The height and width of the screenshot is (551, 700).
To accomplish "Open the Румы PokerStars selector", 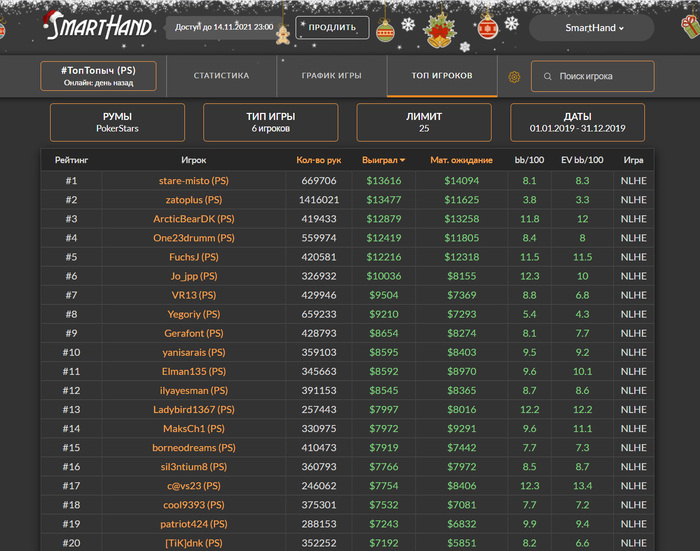I will pyautogui.click(x=117, y=122).
